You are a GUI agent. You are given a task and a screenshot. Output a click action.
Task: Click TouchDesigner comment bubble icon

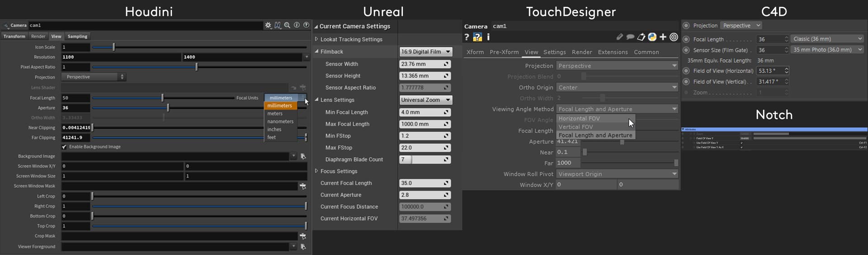tap(630, 37)
